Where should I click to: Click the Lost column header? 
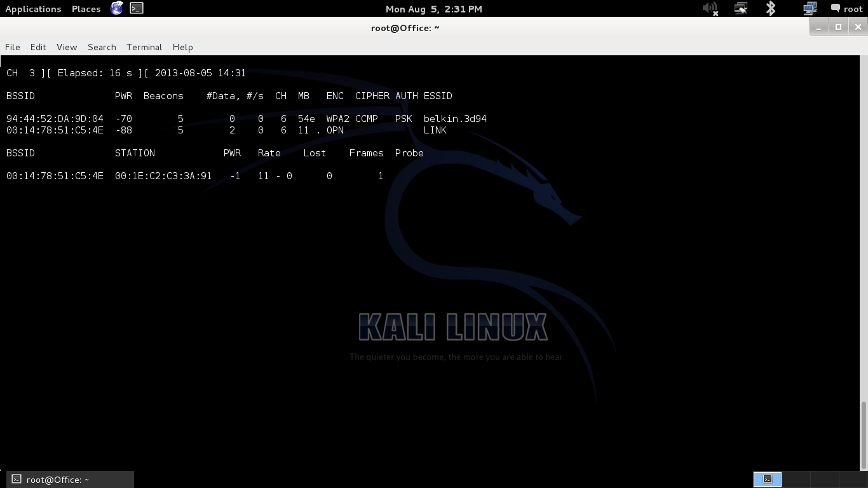(315, 153)
